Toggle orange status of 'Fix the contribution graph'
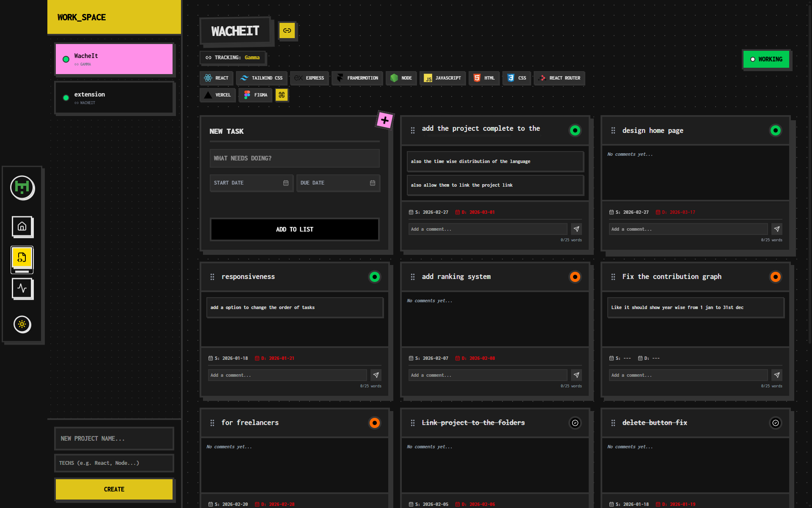This screenshot has height=508, width=812. point(776,277)
